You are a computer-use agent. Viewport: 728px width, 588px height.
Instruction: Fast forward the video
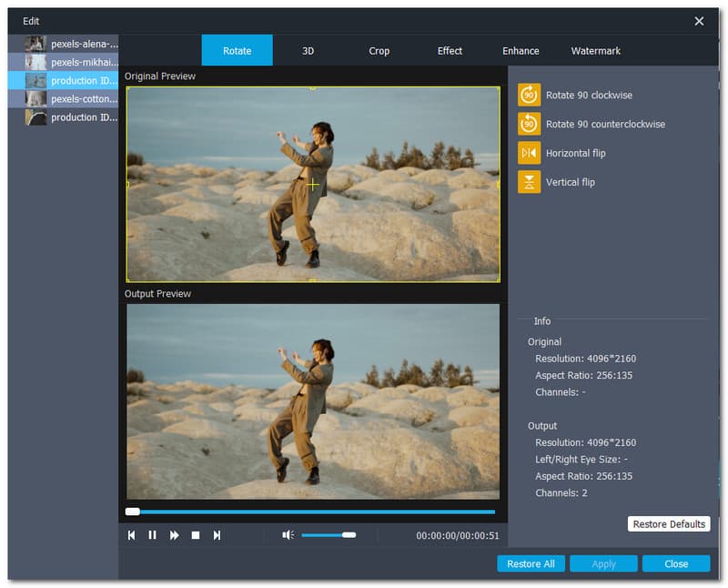point(174,535)
